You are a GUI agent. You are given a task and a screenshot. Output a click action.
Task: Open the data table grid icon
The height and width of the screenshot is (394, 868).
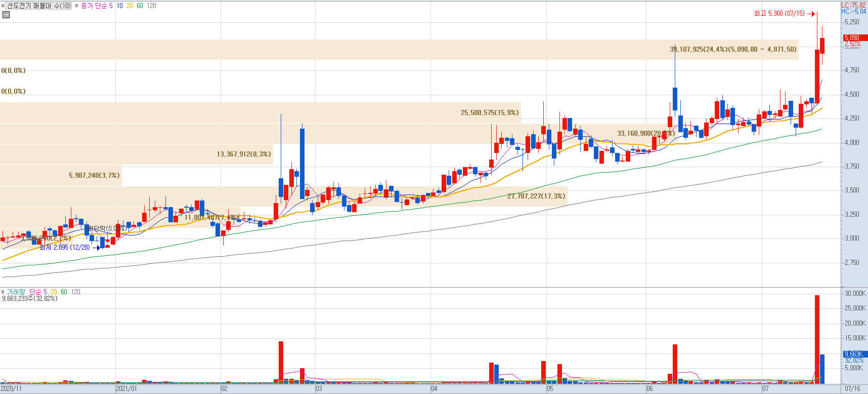click(x=6, y=15)
